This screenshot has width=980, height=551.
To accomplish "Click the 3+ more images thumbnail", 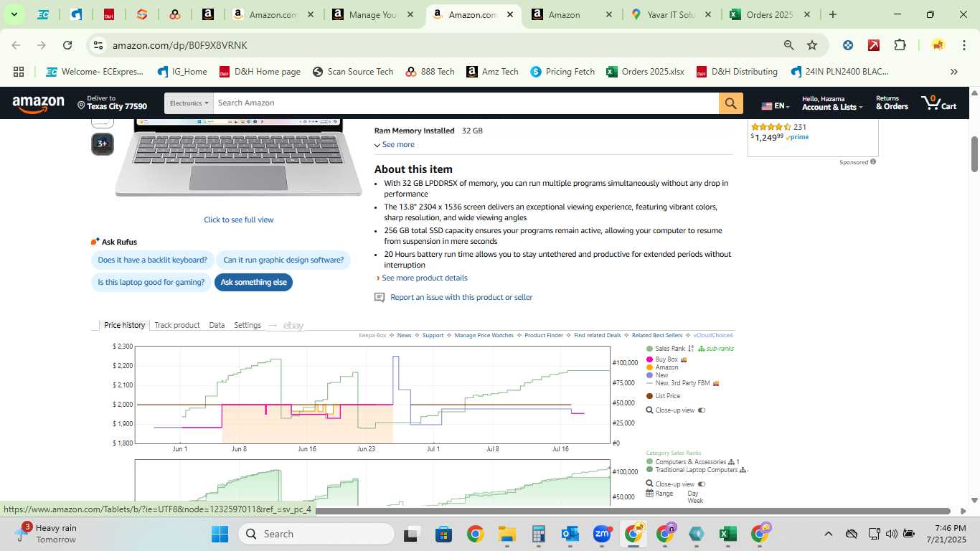I will [102, 143].
